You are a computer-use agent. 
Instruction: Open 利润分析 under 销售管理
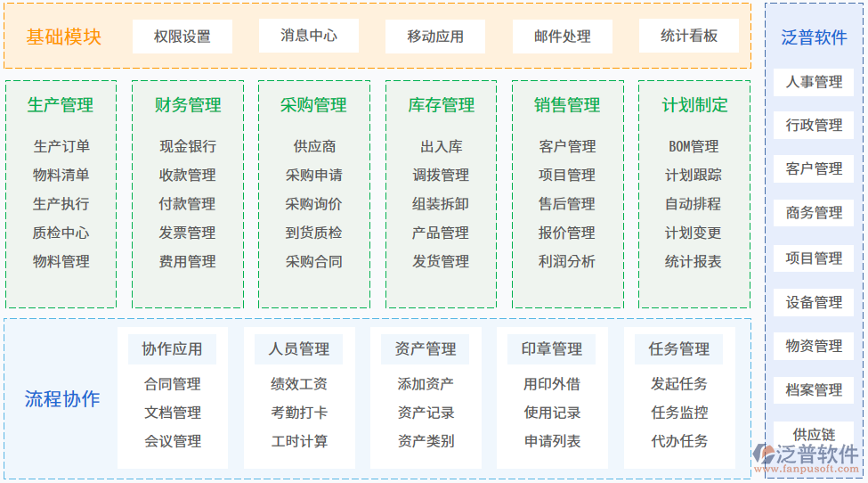pos(567,262)
